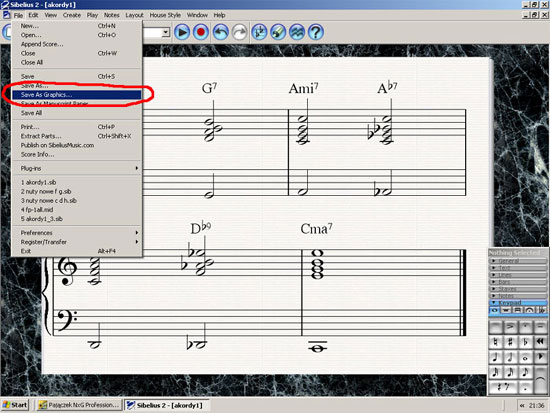Open the Create menu

(72, 15)
